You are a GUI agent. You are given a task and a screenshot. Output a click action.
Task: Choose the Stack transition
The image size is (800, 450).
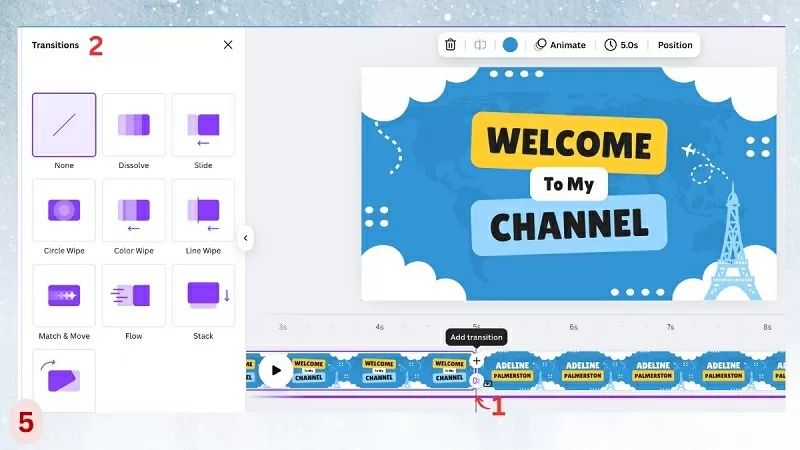[204, 295]
